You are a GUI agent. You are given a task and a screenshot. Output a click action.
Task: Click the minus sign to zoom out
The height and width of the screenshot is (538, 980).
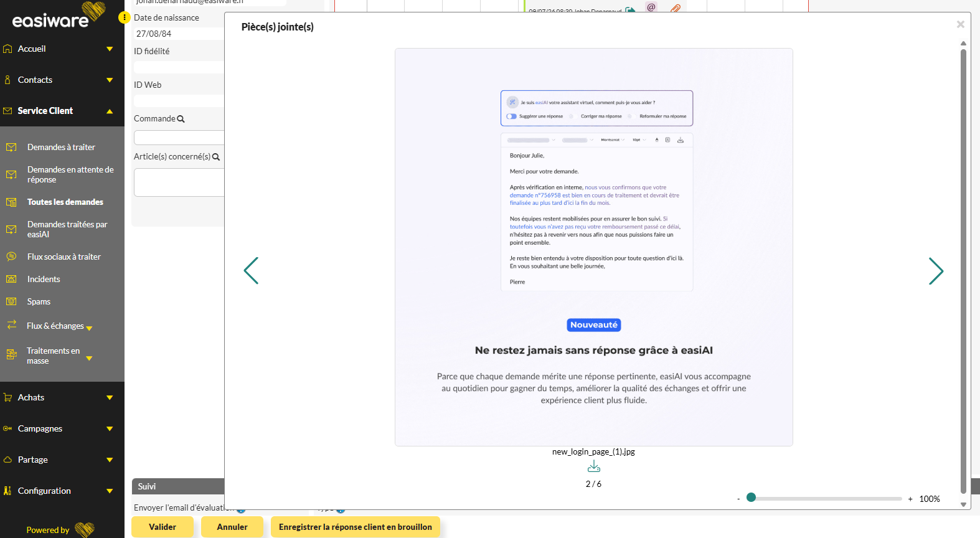[x=738, y=499]
